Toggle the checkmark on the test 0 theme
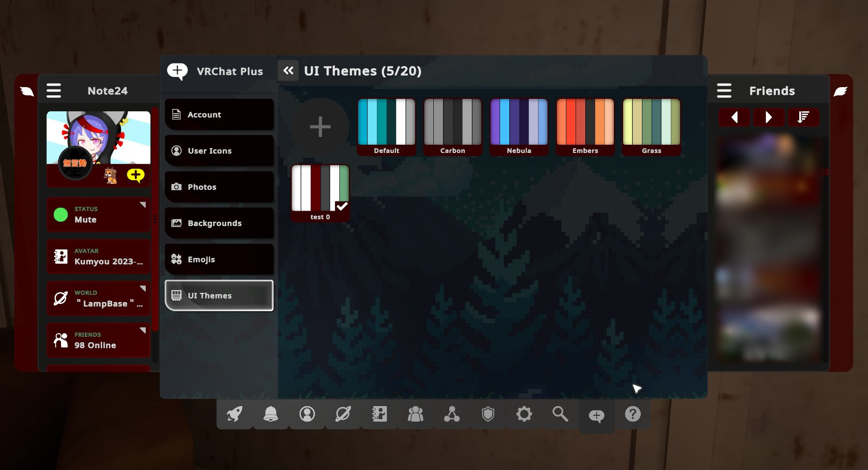The height and width of the screenshot is (470, 868). click(342, 206)
